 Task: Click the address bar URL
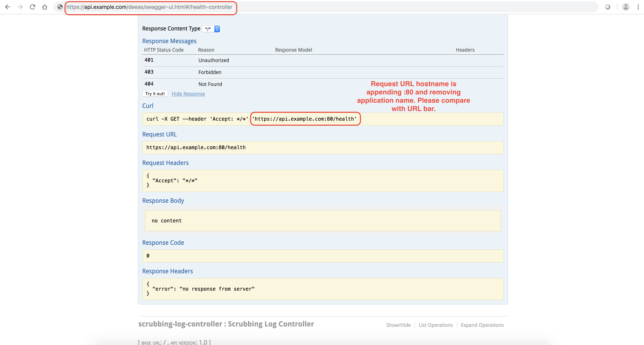click(x=149, y=7)
